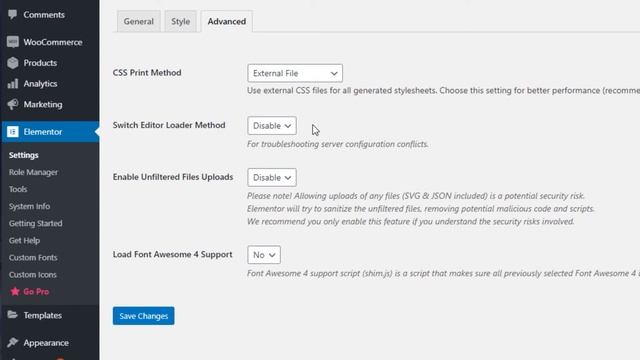Image resolution: width=640 pixels, height=360 pixels.
Task: Click the Enable Unfiltered Files Uploads label
Action: point(173,177)
